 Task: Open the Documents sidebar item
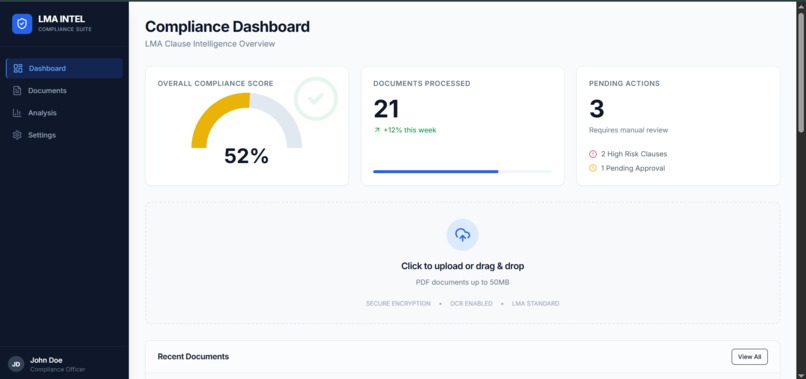click(64, 91)
